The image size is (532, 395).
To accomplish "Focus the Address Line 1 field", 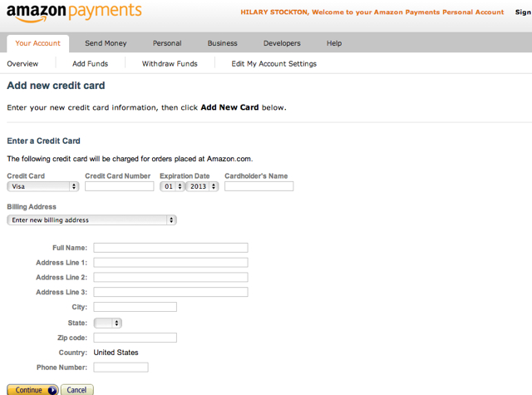I will pos(170,263).
